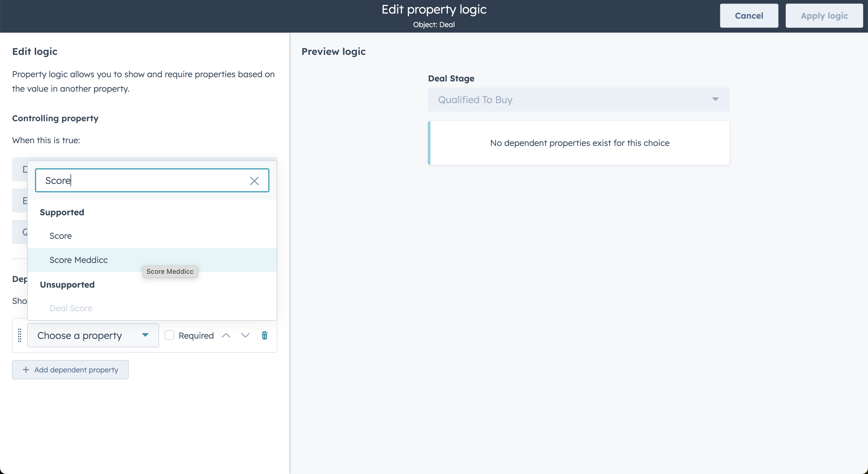Grab the dependent property drag handle
This screenshot has height=474, width=868.
click(20, 335)
